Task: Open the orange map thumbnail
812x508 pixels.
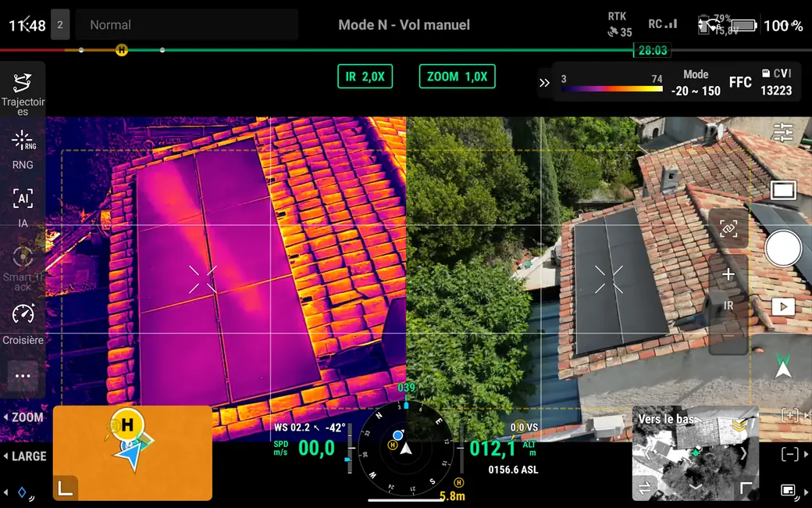Action: pyautogui.click(x=133, y=453)
